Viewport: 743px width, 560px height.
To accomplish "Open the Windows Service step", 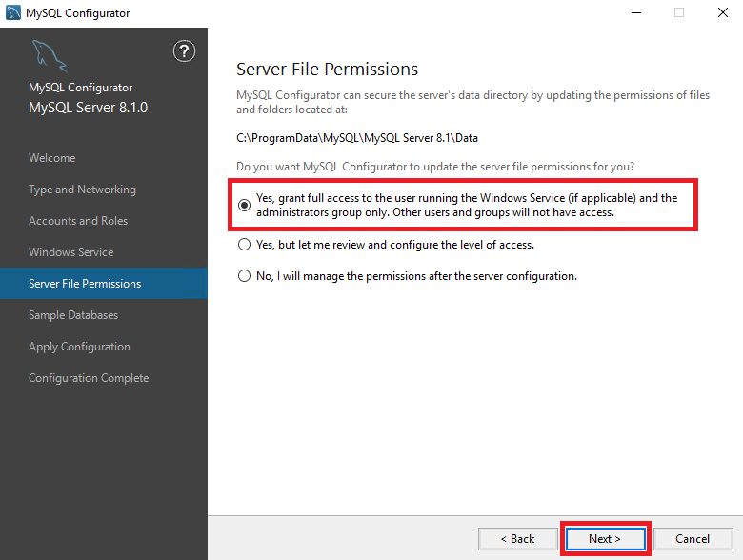I will pyautogui.click(x=71, y=252).
